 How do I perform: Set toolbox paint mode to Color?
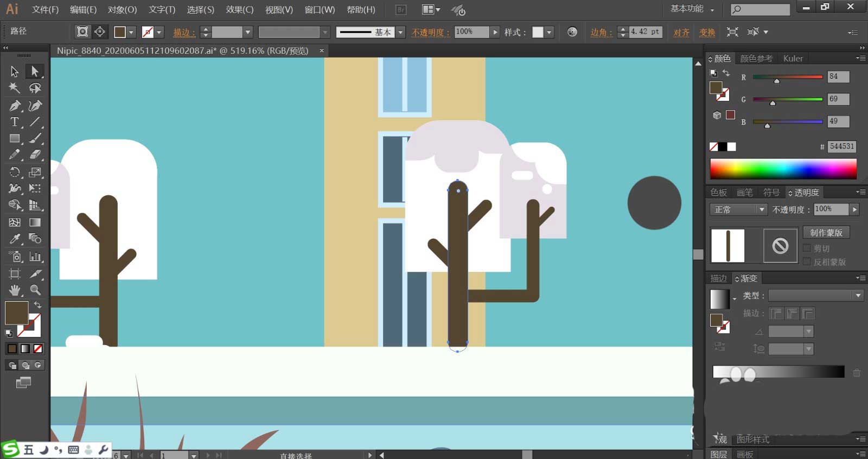point(12,348)
